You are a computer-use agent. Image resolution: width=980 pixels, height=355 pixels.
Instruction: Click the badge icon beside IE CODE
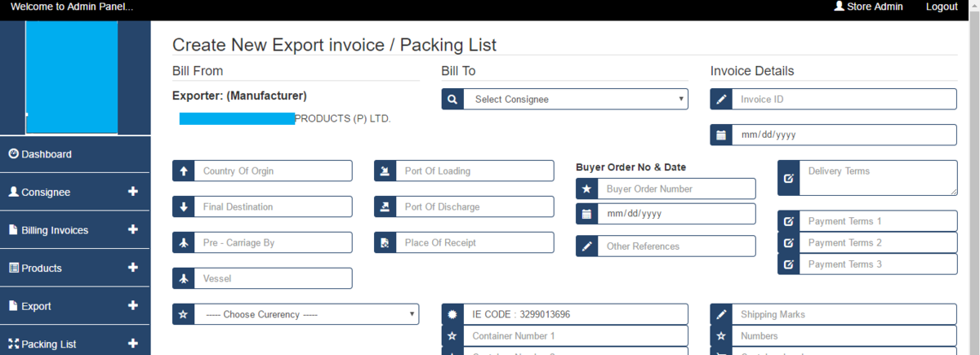(x=452, y=314)
